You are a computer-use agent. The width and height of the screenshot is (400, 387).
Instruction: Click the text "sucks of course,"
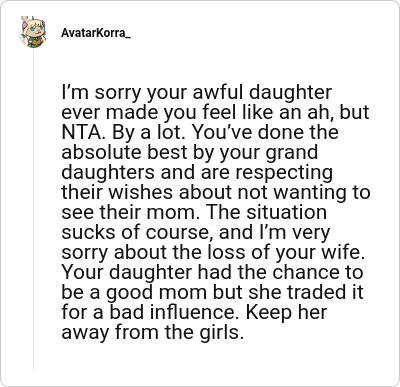tap(137, 233)
